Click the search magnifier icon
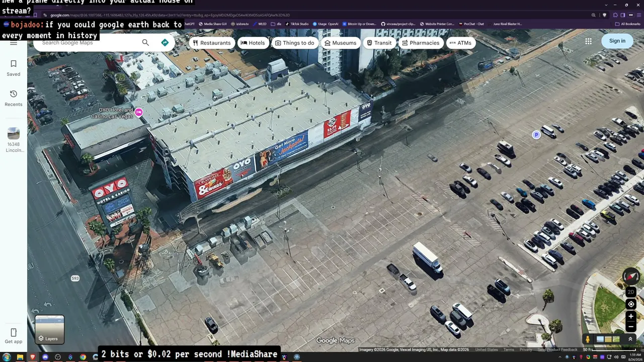 click(145, 43)
